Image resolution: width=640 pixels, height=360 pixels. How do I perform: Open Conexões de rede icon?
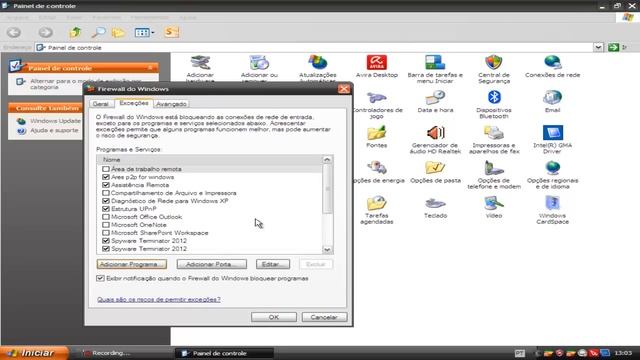[x=552, y=66]
